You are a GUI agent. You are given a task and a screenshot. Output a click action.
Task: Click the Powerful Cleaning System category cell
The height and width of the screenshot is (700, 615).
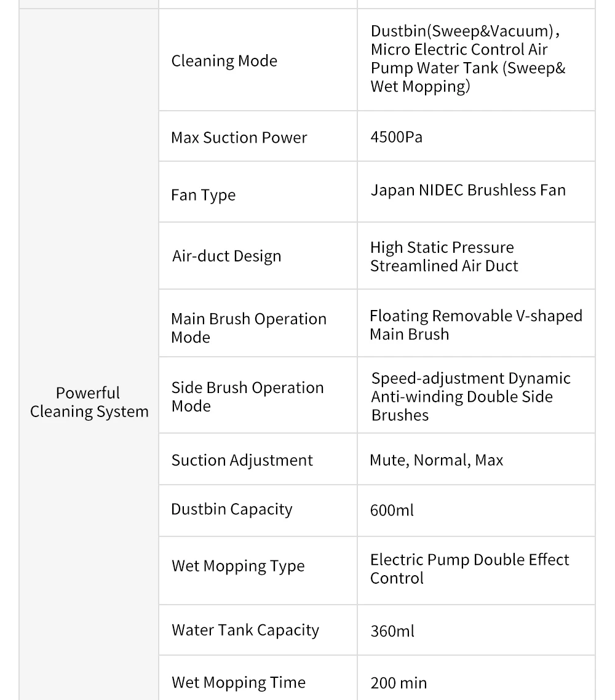point(89,402)
